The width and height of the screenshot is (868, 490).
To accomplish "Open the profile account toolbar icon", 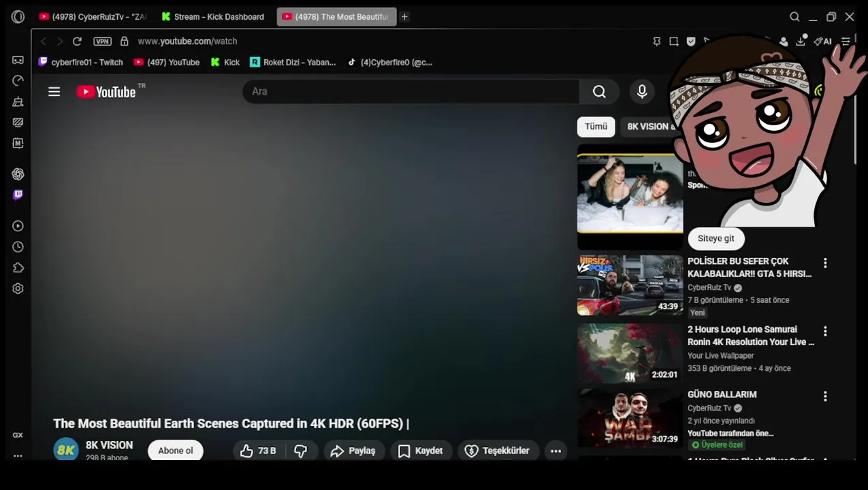I will (784, 42).
